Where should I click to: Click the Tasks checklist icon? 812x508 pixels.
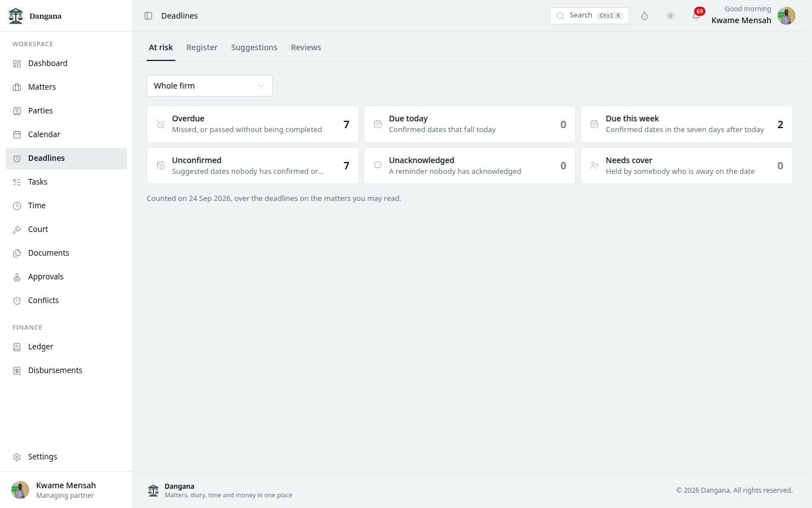[17, 182]
